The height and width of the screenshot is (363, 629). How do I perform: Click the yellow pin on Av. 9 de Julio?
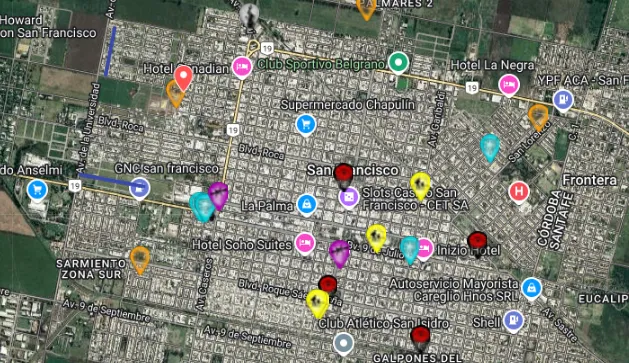click(x=376, y=238)
